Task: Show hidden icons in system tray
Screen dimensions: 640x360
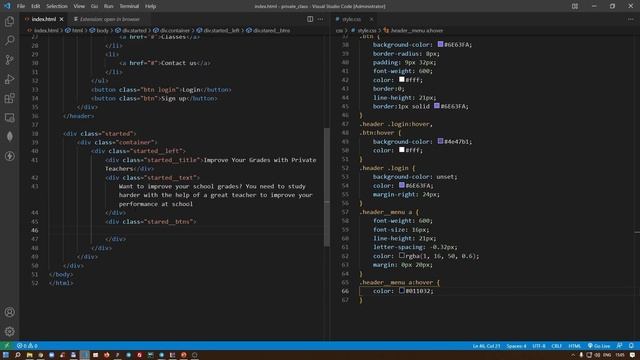Action: tap(573, 355)
